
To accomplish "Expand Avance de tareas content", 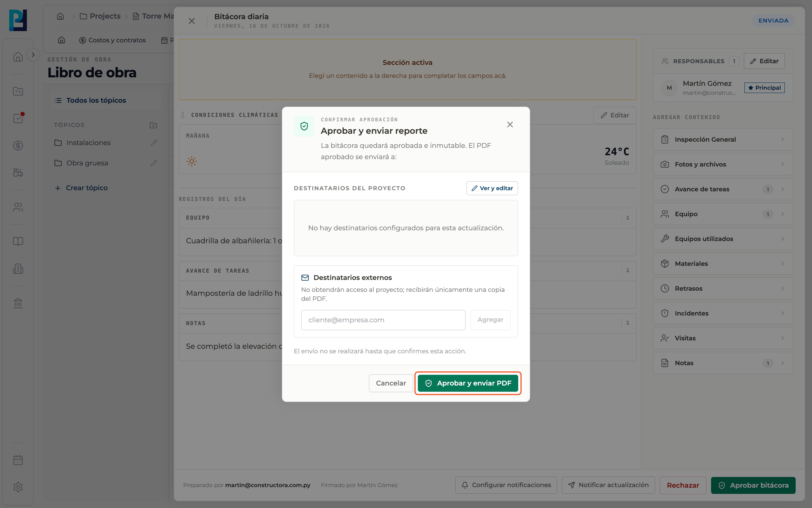I will coord(723,189).
